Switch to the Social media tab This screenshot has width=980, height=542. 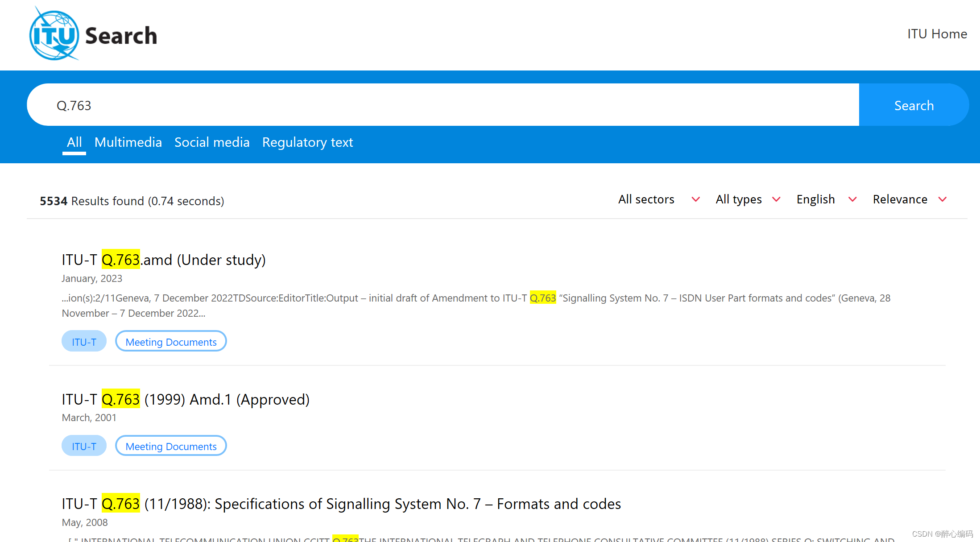212,142
